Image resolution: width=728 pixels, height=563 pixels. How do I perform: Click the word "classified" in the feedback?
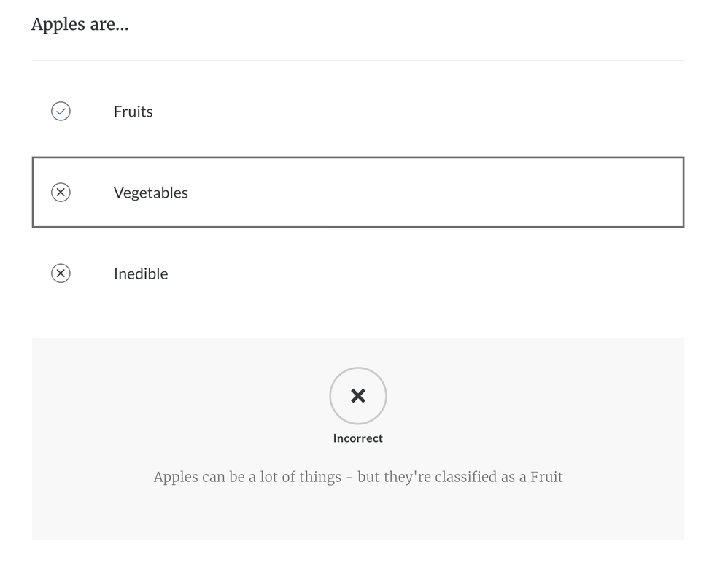460,478
